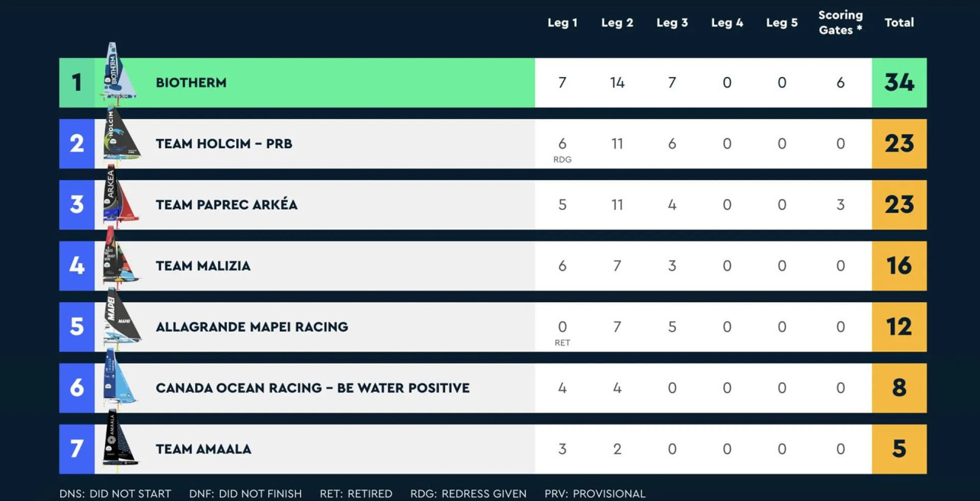Screen dimensions: 980x501
Task: Click the Team Amaala boat icon
Action: pyautogui.click(x=120, y=442)
